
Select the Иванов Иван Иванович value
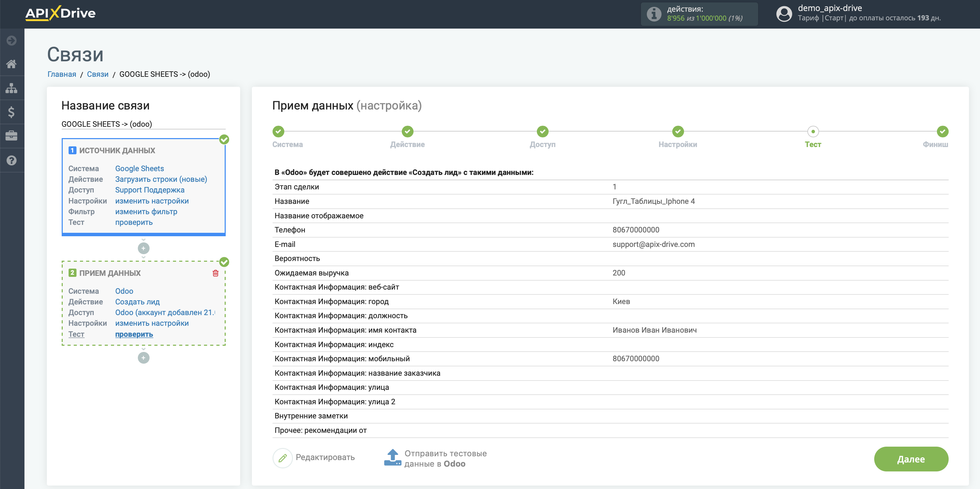click(654, 330)
